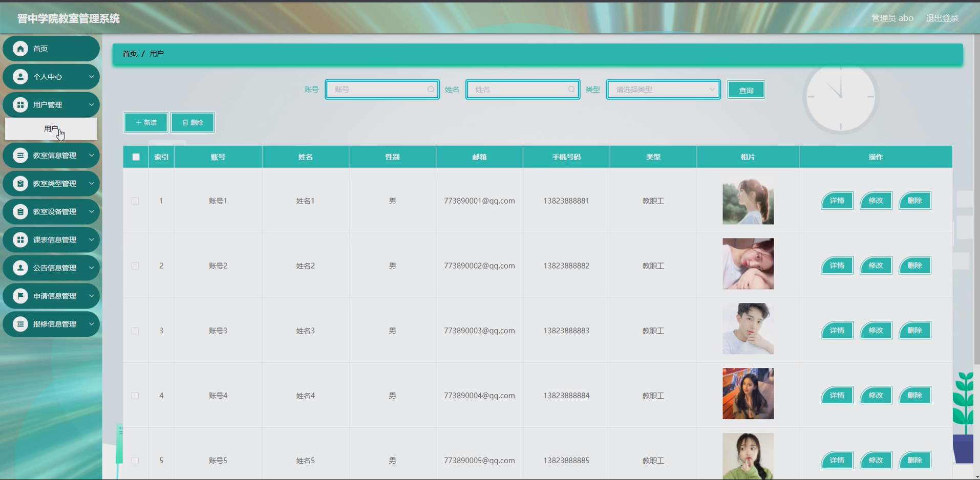
Task: Open 报修信息管理 menu label
Action: [x=55, y=324]
